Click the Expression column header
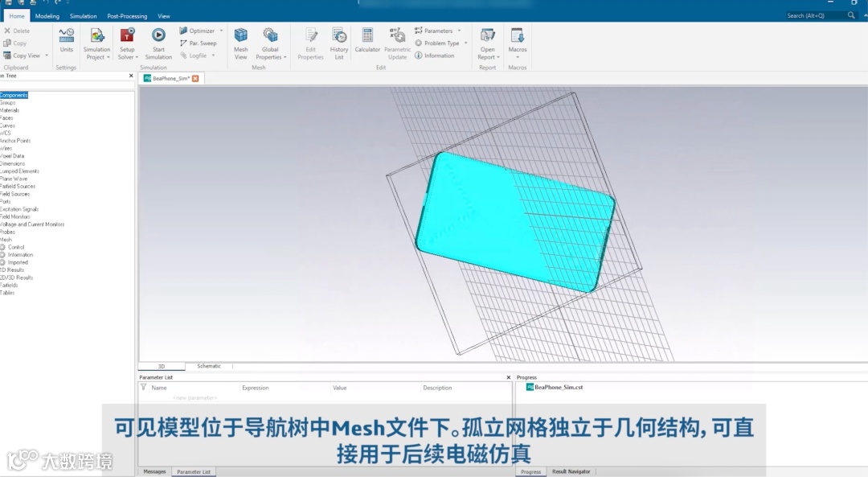The height and width of the screenshot is (477, 868). 256,388
